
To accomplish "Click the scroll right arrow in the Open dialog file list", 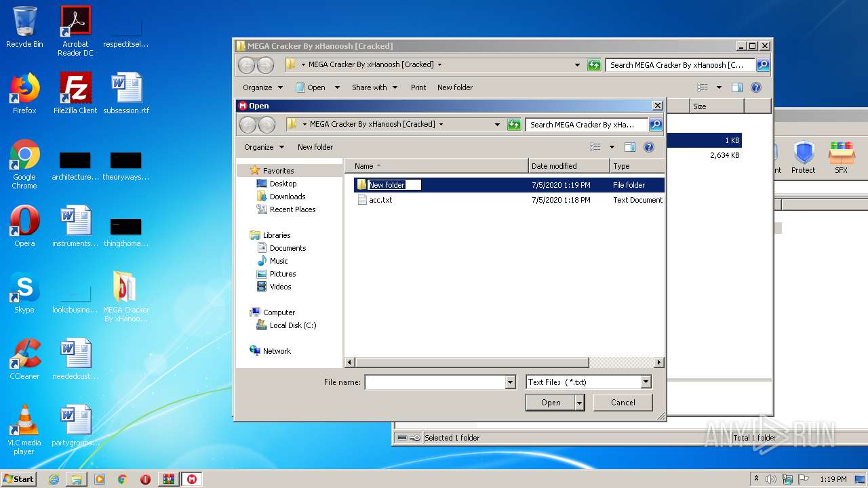I will [658, 363].
